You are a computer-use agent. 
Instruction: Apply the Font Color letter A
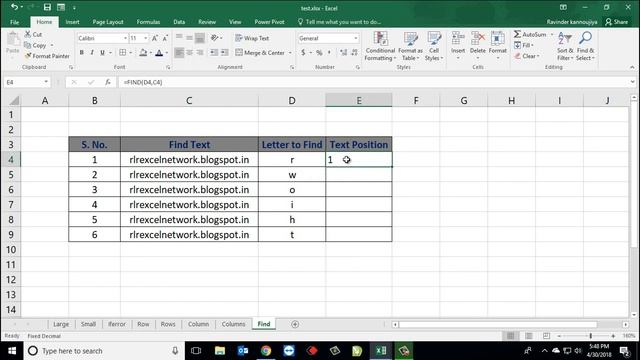point(159,53)
